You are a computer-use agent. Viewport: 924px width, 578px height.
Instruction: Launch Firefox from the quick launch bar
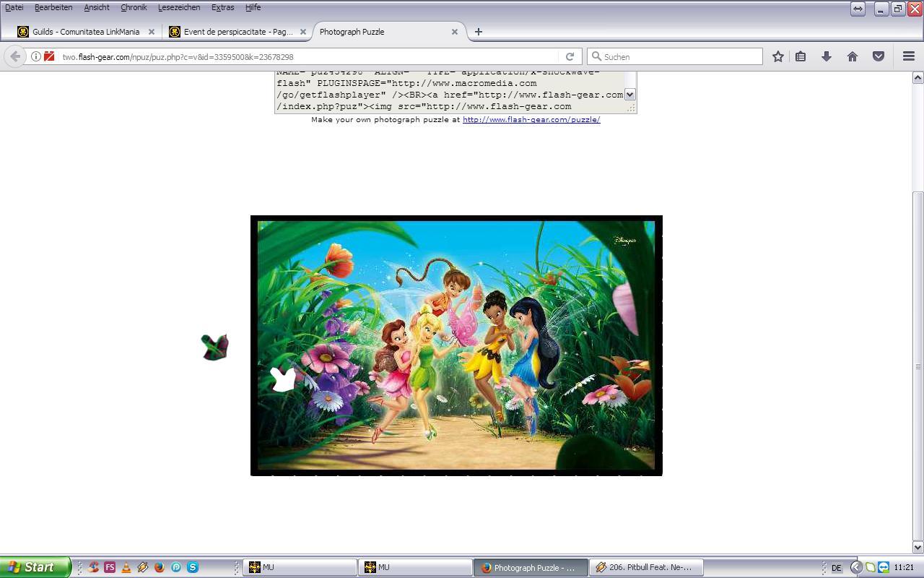(160, 567)
